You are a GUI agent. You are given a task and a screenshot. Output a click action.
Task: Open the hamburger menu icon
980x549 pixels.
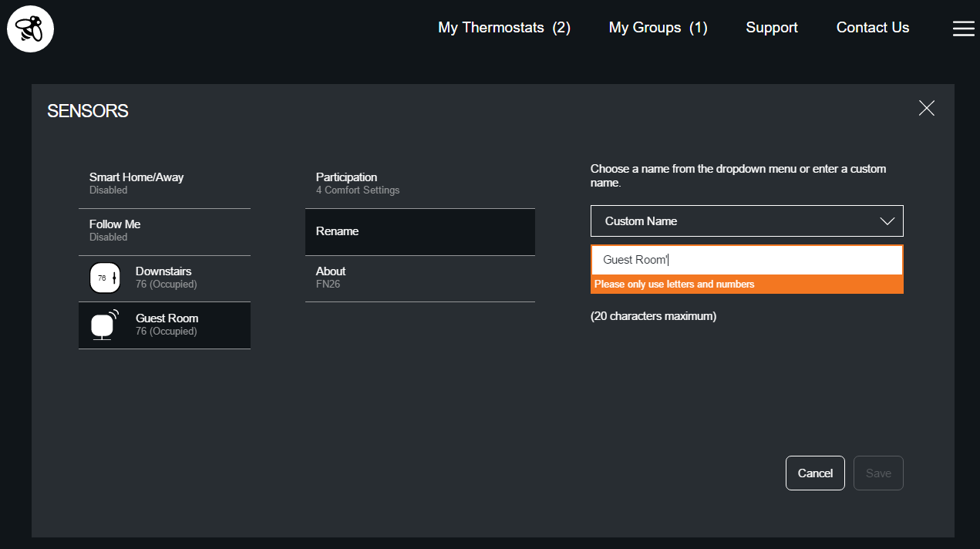(x=963, y=29)
